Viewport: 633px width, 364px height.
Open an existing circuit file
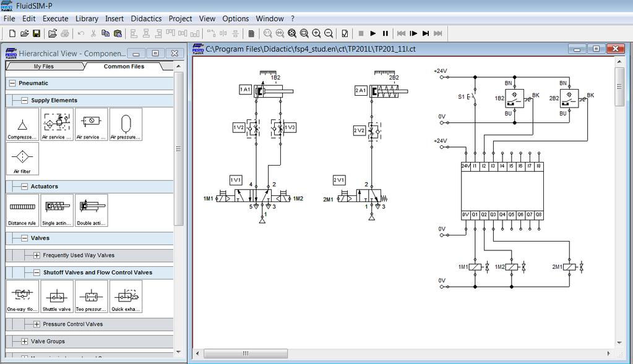coord(24,33)
